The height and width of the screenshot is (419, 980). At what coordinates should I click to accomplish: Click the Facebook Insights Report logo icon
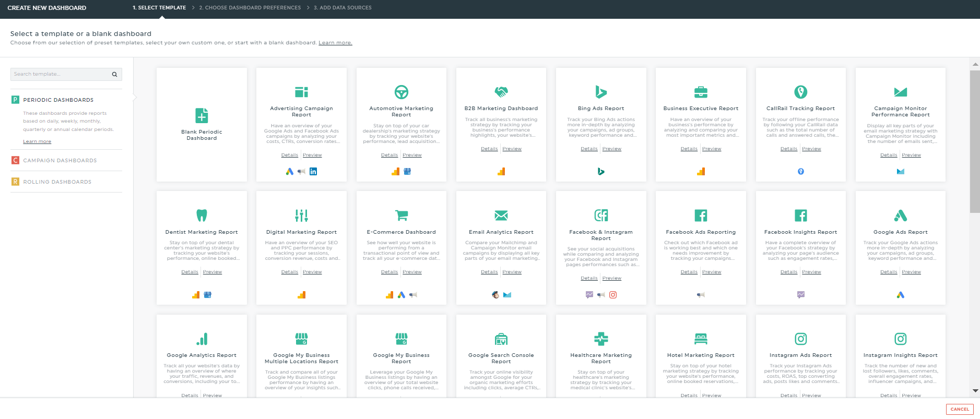[800, 216]
